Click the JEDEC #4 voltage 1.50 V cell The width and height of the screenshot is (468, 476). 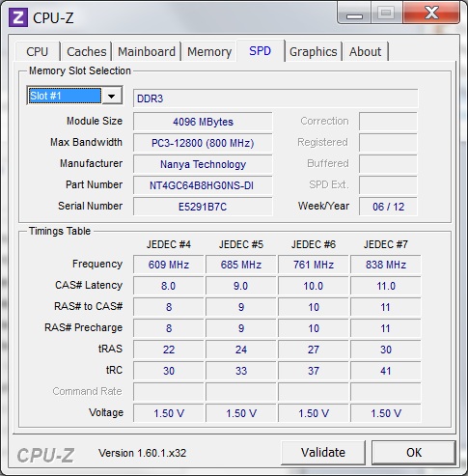click(169, 413)
